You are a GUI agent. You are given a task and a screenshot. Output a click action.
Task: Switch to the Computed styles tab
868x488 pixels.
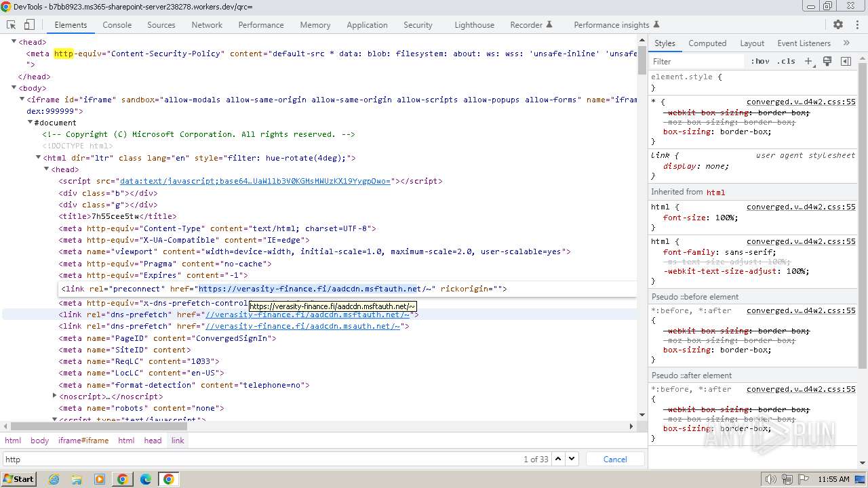coord(707,43)
